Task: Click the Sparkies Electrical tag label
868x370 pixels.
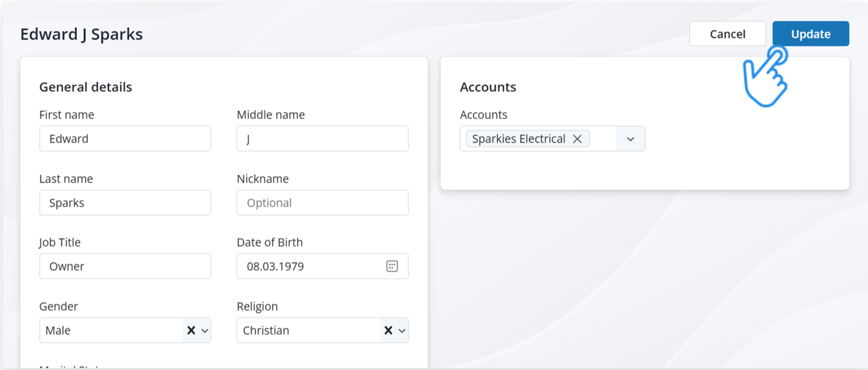Action: (518, 139)
